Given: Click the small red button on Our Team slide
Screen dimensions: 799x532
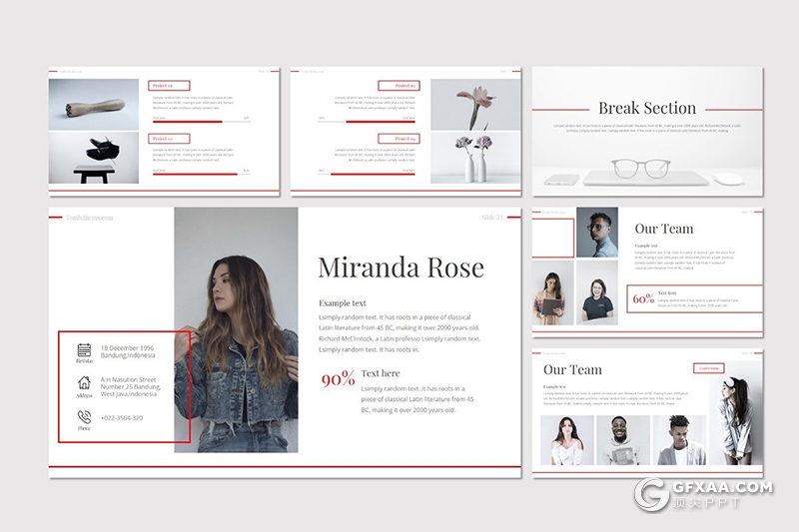Looking at the screenshot, I should tap(707, 368).
